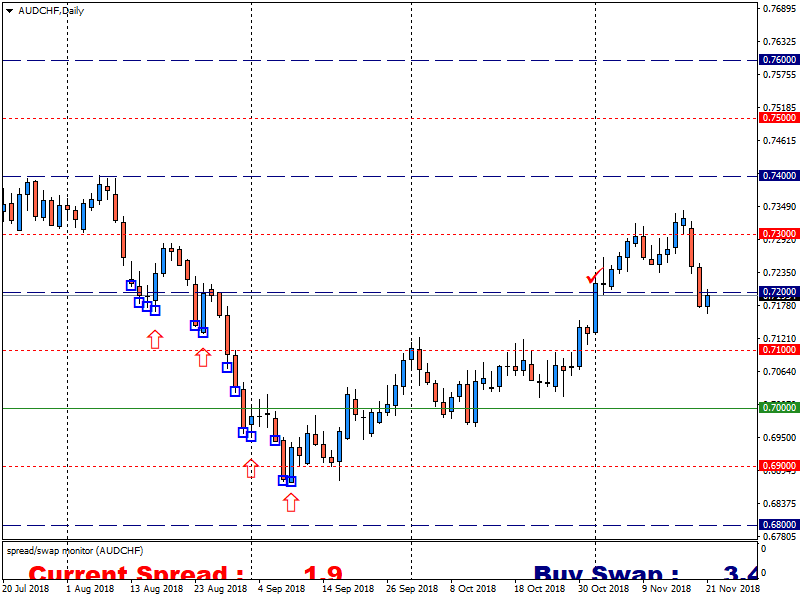Click the red 0.69000 price level label
Image resolution: width=800 pixels, height=600 pixels.
779,466
